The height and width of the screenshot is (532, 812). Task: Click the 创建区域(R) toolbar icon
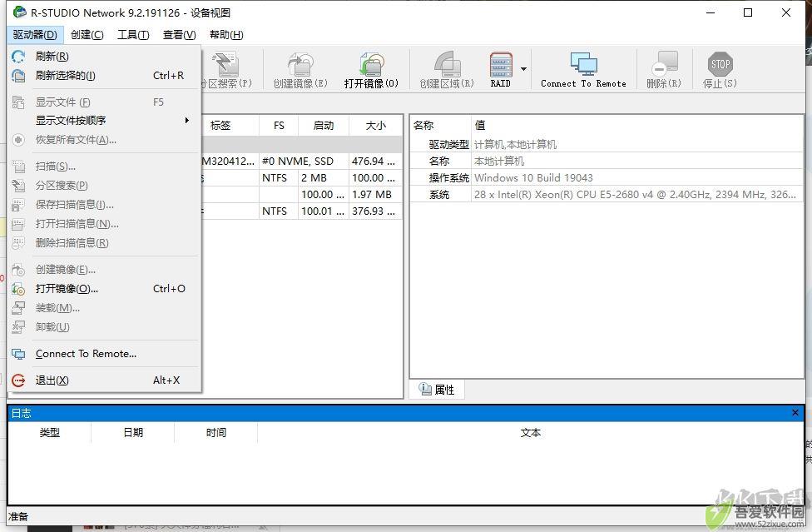coord(447,64)
